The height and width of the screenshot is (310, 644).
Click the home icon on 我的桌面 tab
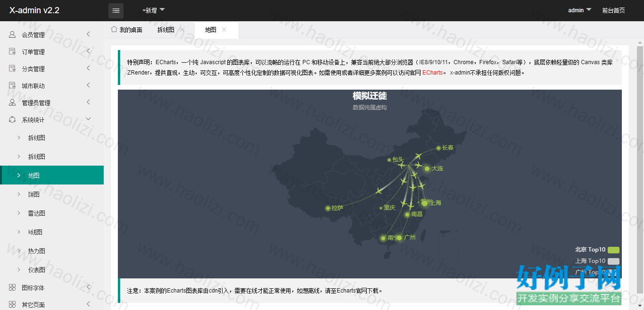pos(114,29)
